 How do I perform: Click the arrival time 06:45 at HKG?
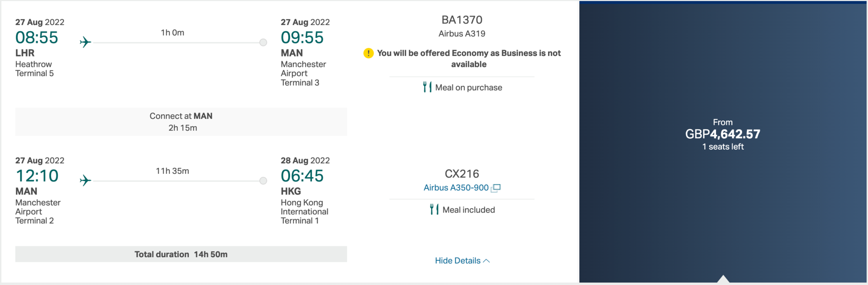coord(302,176)
